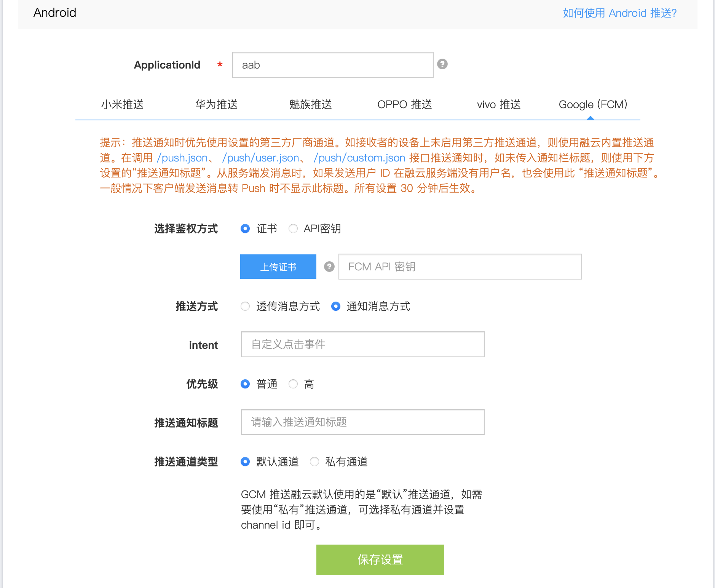Image resolution: width=715 pixels, height=588 pixels.
Task: Choose 通知消息方式 push method
Action: pyautogui.click(x=335, y=306)
